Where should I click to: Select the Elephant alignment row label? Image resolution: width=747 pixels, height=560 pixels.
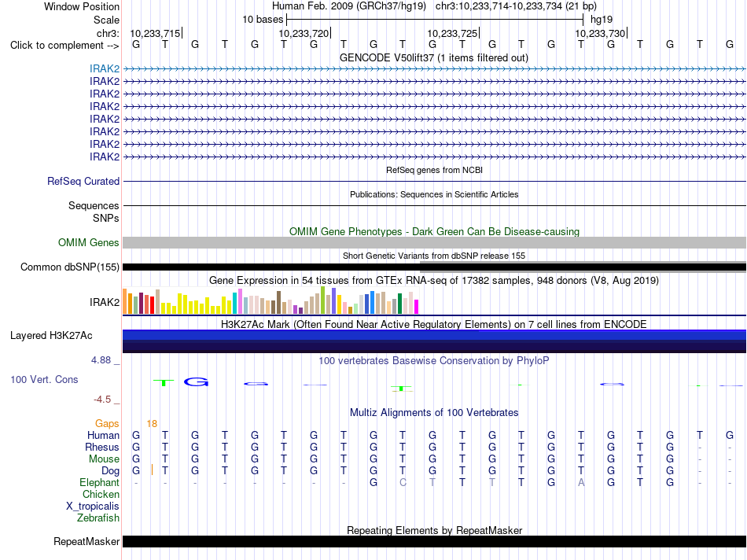tap(99, 482)
